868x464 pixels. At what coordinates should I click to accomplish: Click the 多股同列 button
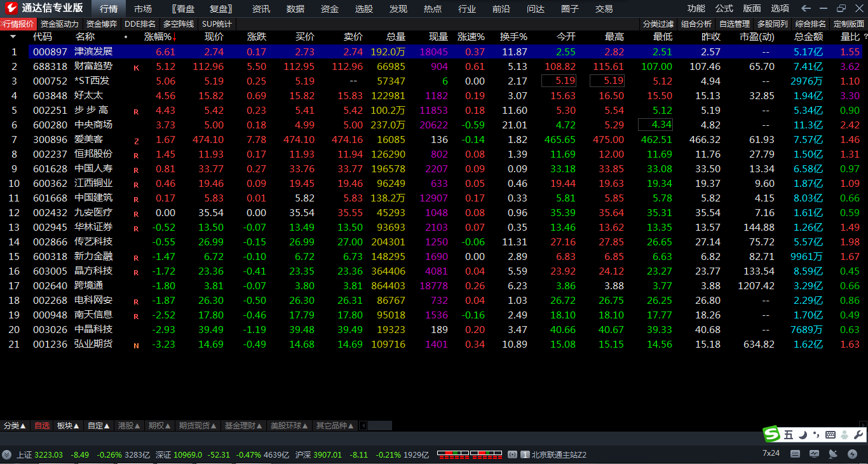[773, 24]
